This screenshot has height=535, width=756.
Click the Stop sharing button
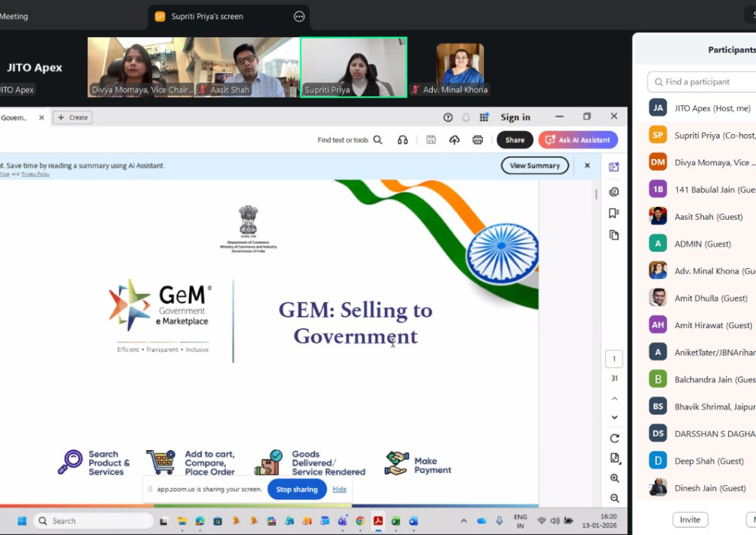tap(297, 489)
